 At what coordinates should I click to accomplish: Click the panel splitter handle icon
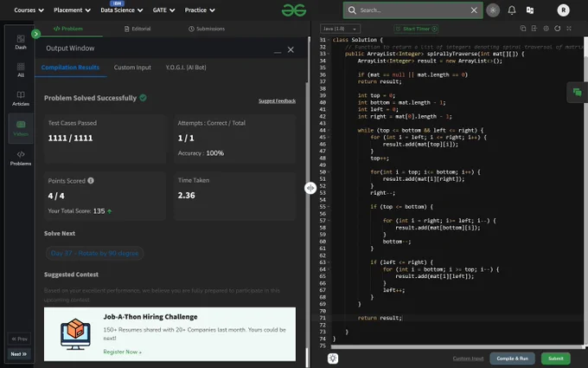pos(310,188)
